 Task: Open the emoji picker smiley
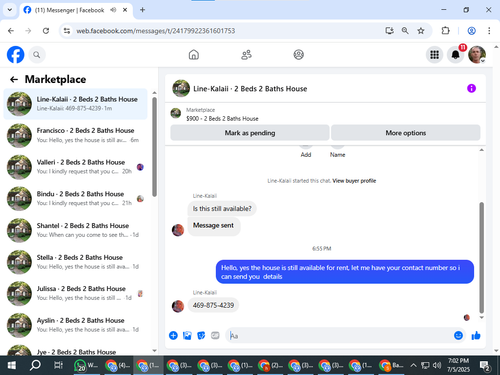[458, 335]
